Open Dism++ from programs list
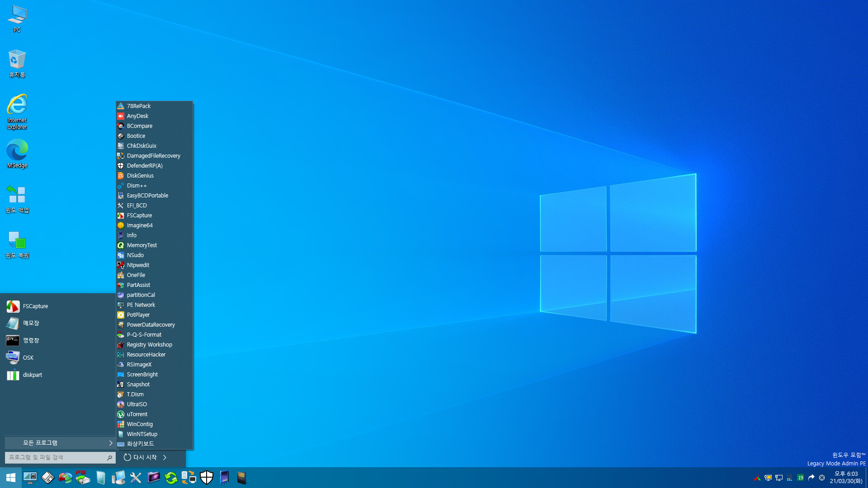 pos(155,186)
